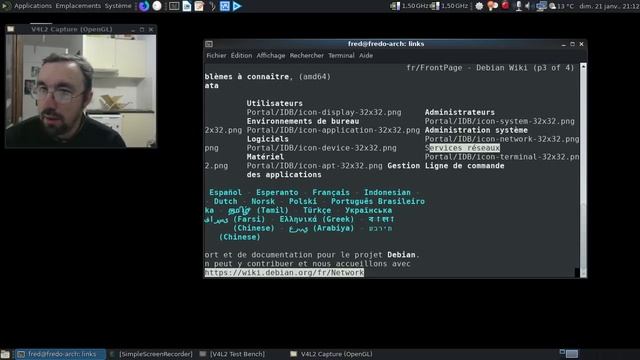Screen dimensions: 640x360
Task: Follow the Ελληνικά (Greek) link
Action: [317, 219]
